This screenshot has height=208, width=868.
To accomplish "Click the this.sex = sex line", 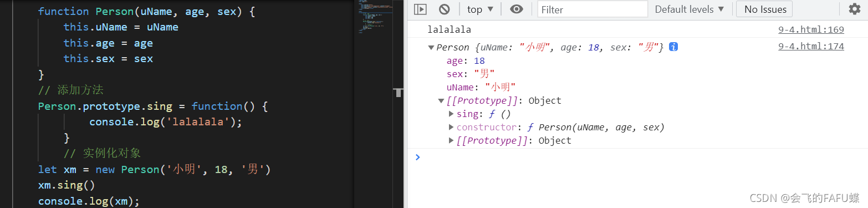I will 108,59.
